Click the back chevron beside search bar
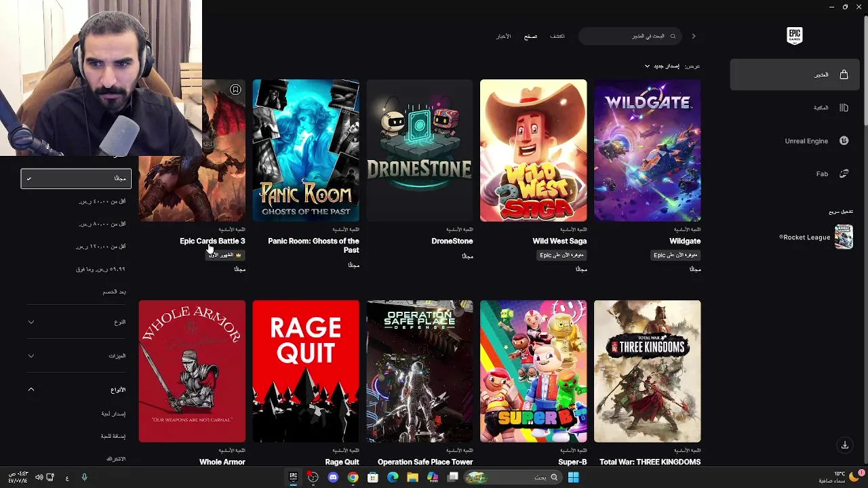868x488 pixels. pos(694,36)
